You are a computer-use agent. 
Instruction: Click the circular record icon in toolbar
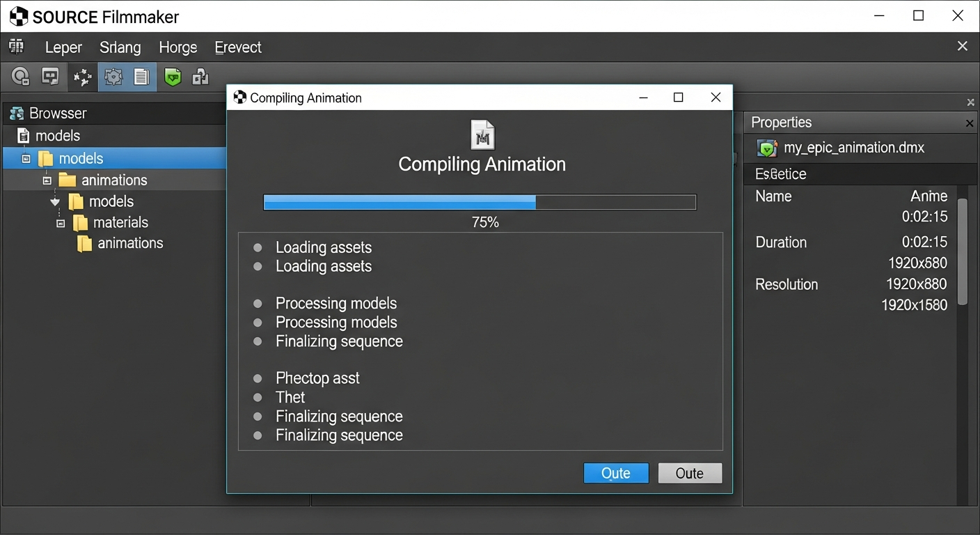point(21,77)
